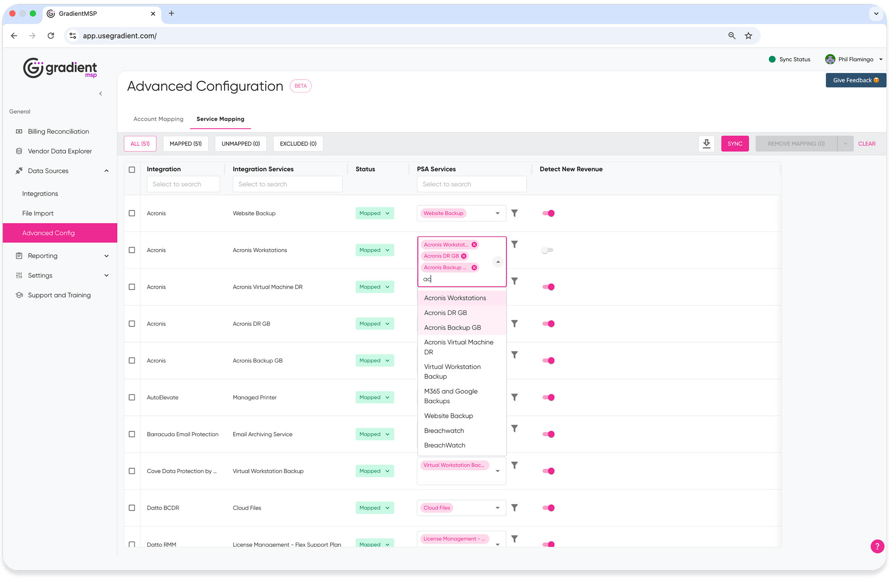Click the Integration Services search field
The width and height of the screenshot is (889, 588).
(287, 184)
